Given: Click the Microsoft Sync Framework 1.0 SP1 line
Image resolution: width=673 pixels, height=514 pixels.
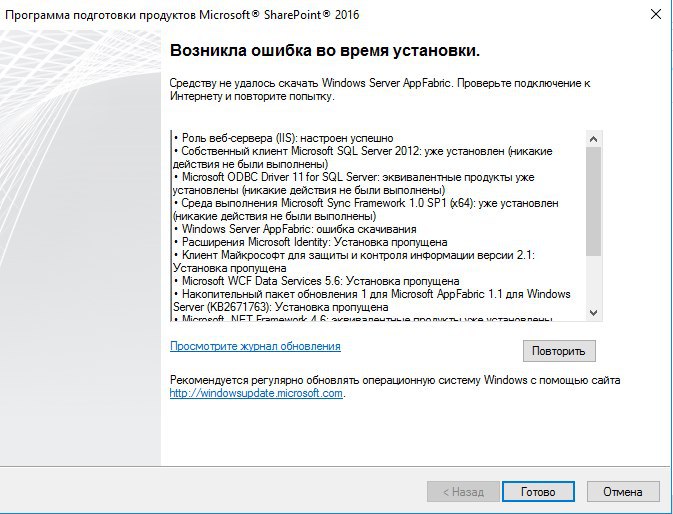Looking at the screenshot, I should [x=366, y=209].
